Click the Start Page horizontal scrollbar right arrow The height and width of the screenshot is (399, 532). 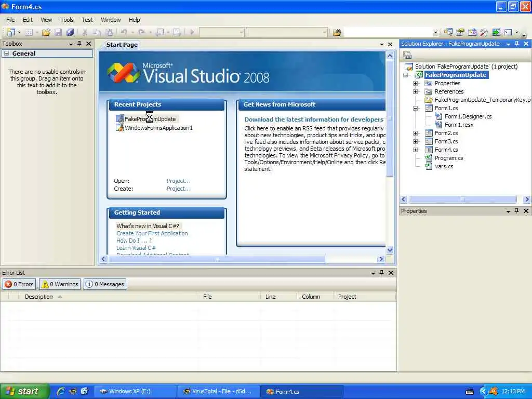[x=381, y=259]
